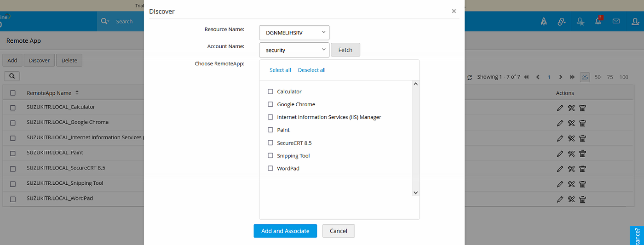Enable the Snipping Tool checkbox
Viewport: 644px width, 245px height.
pos(270,156)
